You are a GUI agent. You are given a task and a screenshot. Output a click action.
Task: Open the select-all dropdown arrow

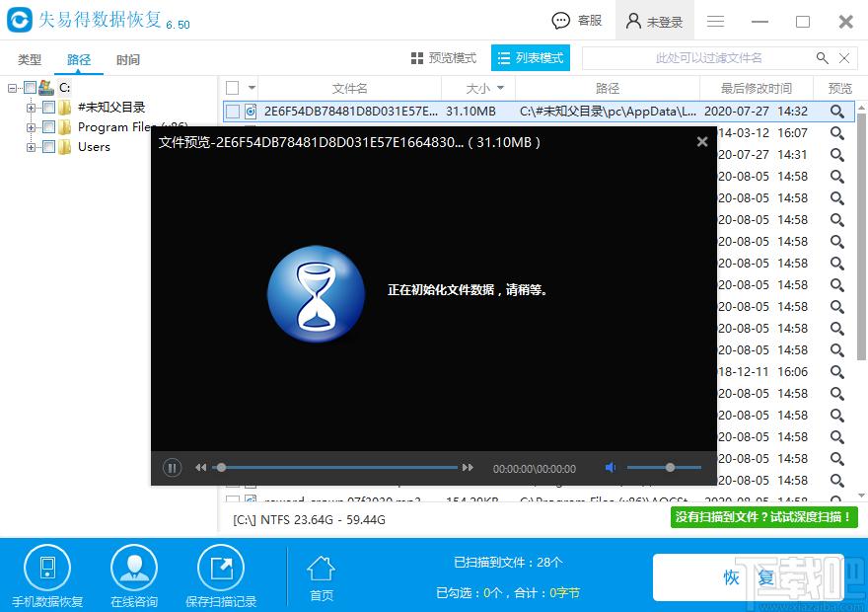(x=252, y=88)
